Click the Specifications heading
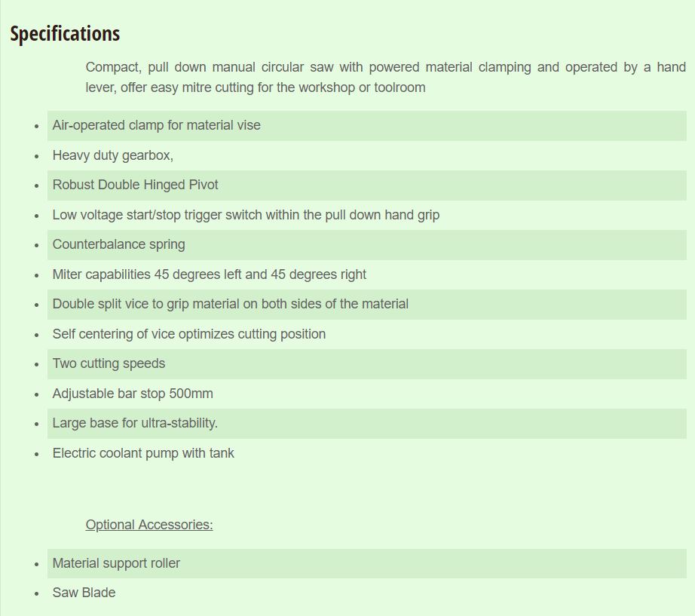The width and height of the screenshot is (695, 616). (x=65, y=34)
